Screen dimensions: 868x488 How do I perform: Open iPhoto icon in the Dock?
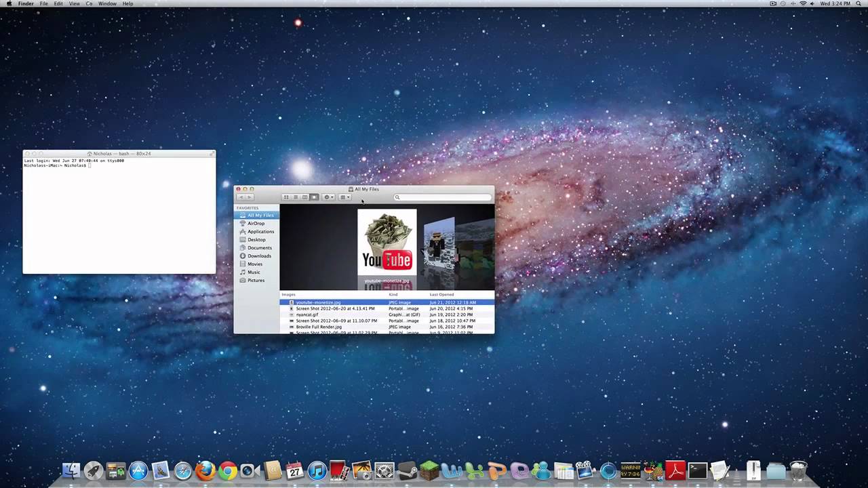coord(362,470)
